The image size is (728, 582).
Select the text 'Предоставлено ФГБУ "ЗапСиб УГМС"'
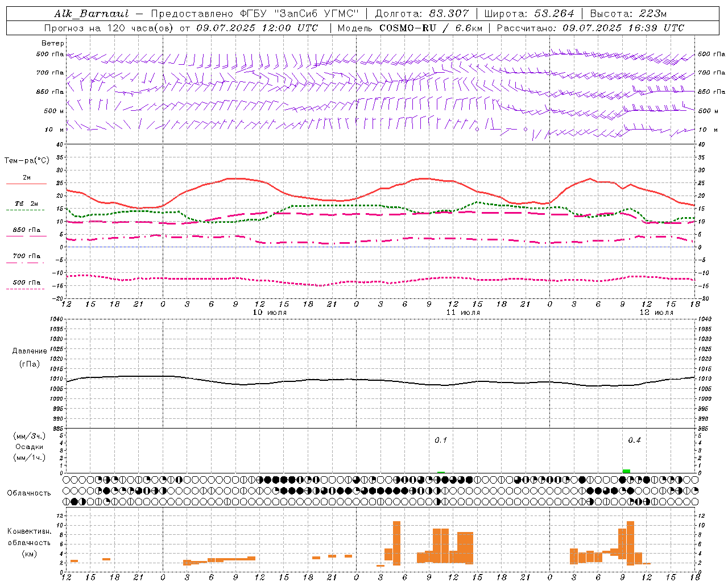255,14
